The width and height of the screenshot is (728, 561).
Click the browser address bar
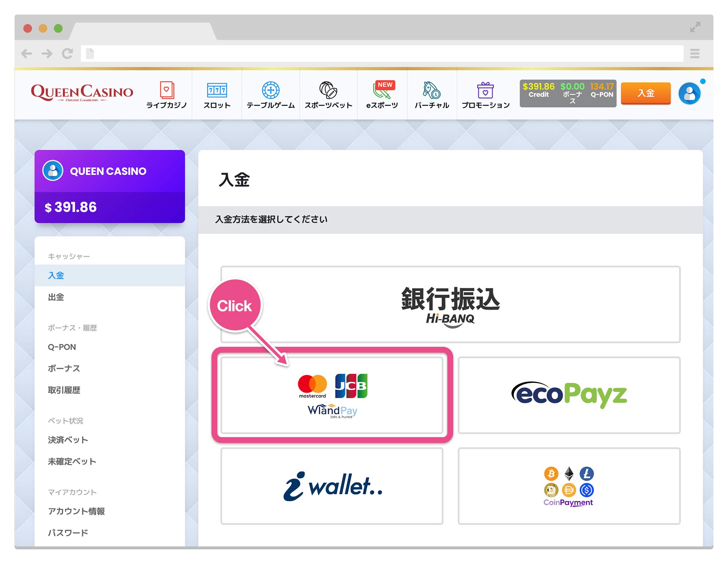tap(382, 54)
